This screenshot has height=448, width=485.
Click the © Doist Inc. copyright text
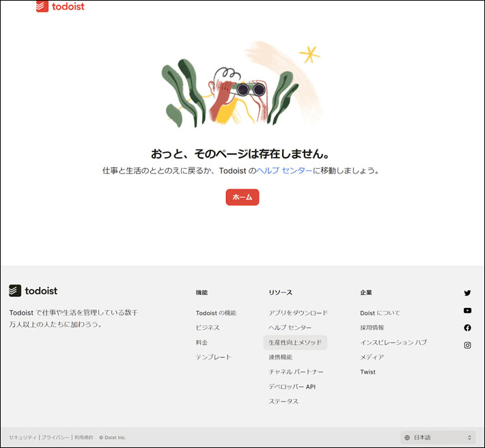point(113,438)
